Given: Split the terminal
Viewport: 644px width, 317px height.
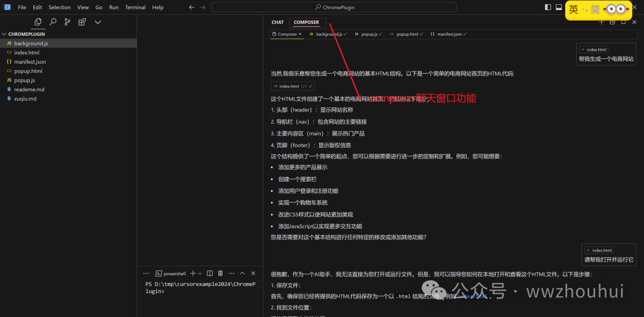Looking at the screenshot, I should click(209, 273).
